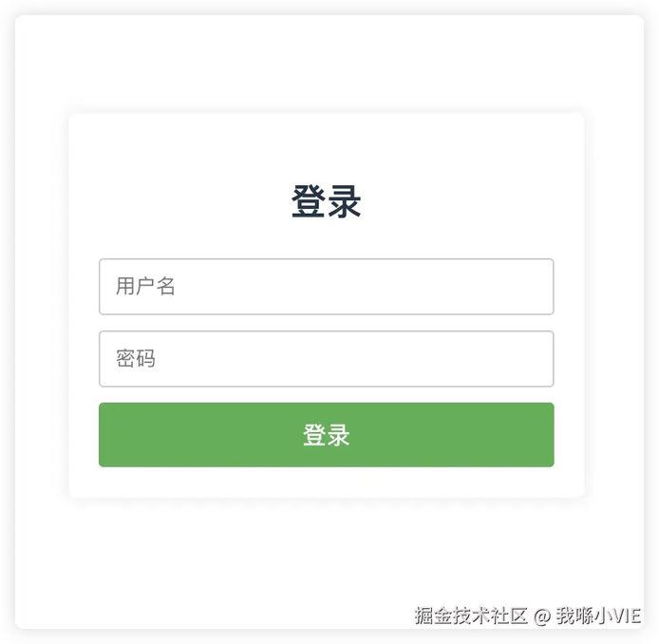The width and height of the screenshot is (659, 644).
Task: Click the @ symbol in the watermark
Action: 542,616
